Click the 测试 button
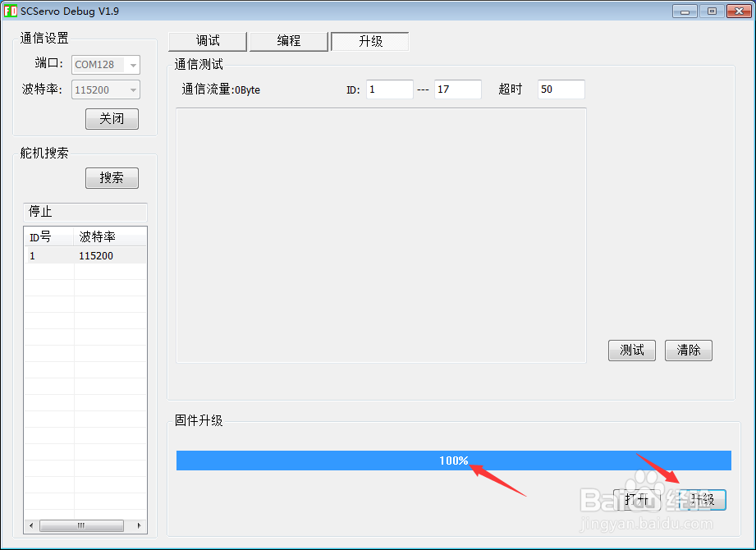The height and width of the screenshot is (550, 756). [x=631, y=350]
